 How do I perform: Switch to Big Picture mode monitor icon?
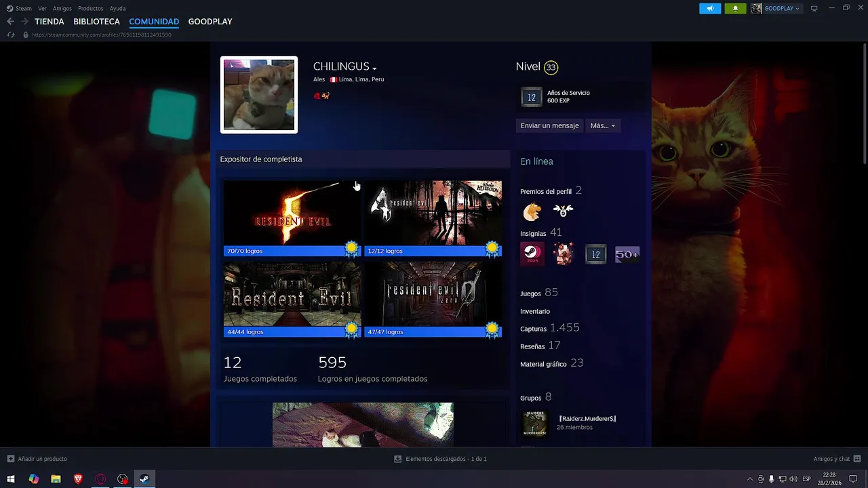click(814, 8)
